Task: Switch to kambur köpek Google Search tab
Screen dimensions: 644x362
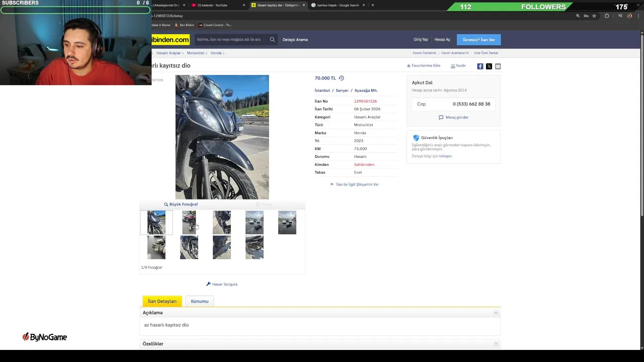Action: (338, 5)
